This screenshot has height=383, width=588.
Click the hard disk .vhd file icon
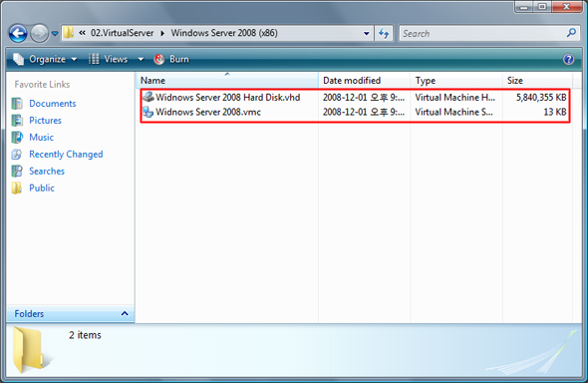pos(148,97)
